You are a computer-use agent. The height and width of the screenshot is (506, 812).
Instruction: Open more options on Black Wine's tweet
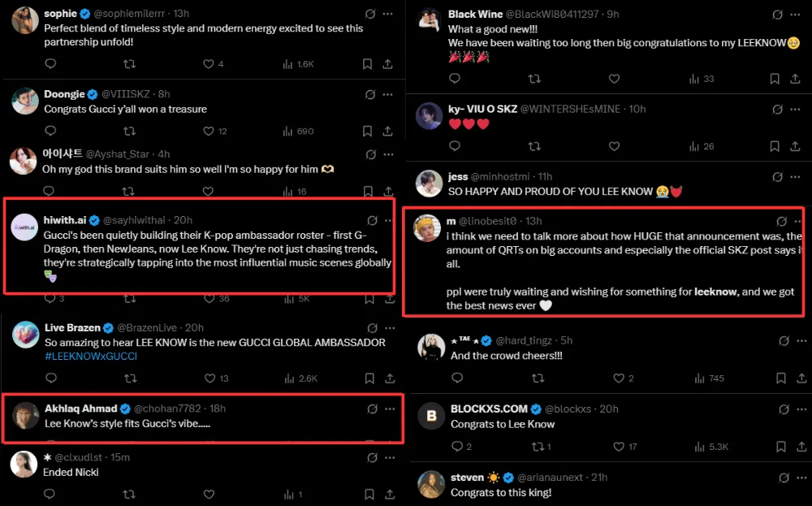coord(798,14)
